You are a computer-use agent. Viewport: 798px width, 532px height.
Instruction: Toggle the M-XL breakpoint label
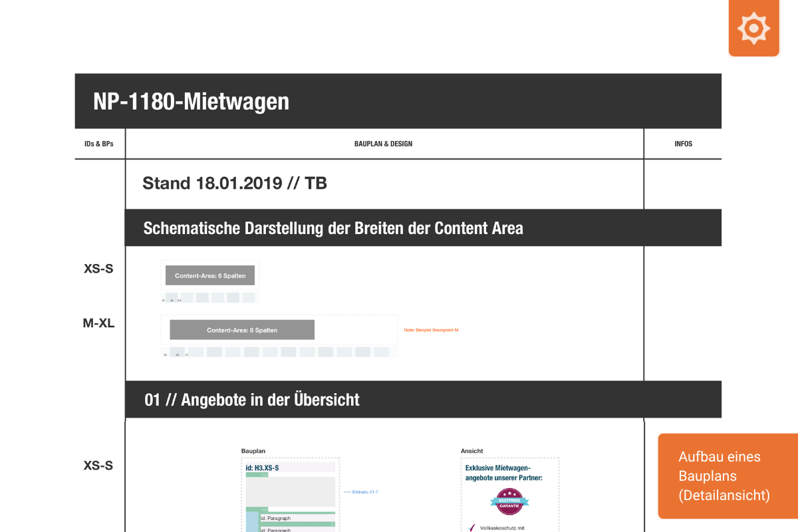pos(98,323)
